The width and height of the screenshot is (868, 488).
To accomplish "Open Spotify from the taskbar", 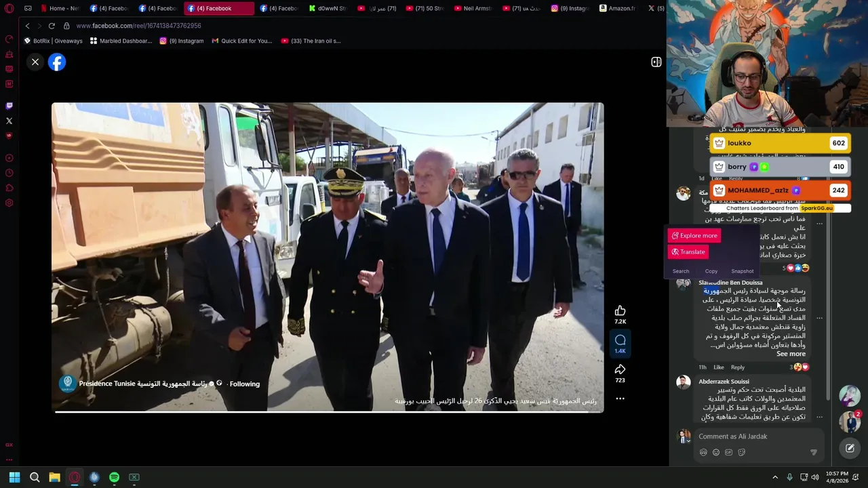I will (x=114, y=477).
